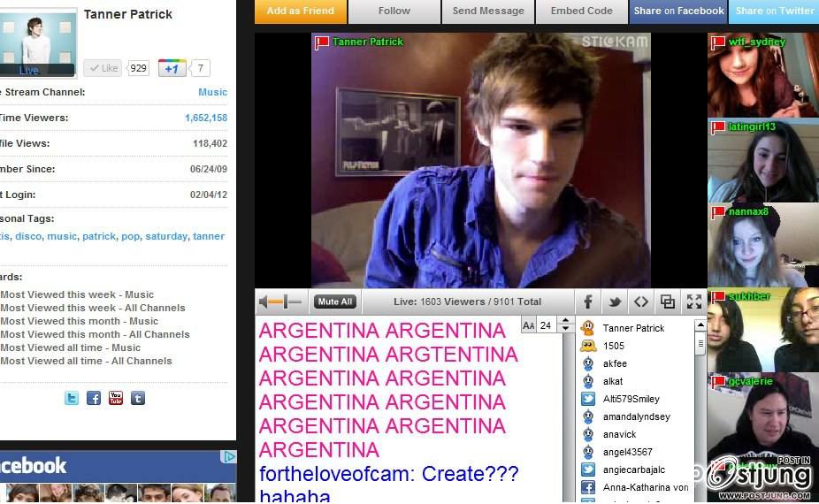Show embed code via player brackets icon
The width and height of the screenshot is (819, 504).
[x=641, y=302]
